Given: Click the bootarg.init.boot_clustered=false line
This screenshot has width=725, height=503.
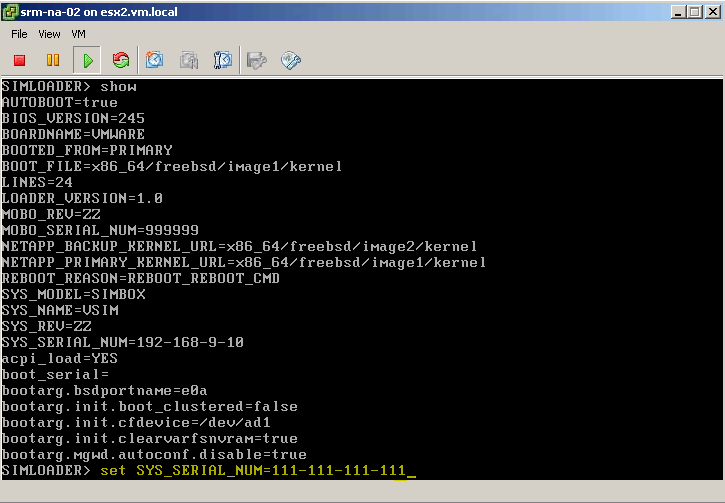Looking at the screenshot, I should coord(150,406).
